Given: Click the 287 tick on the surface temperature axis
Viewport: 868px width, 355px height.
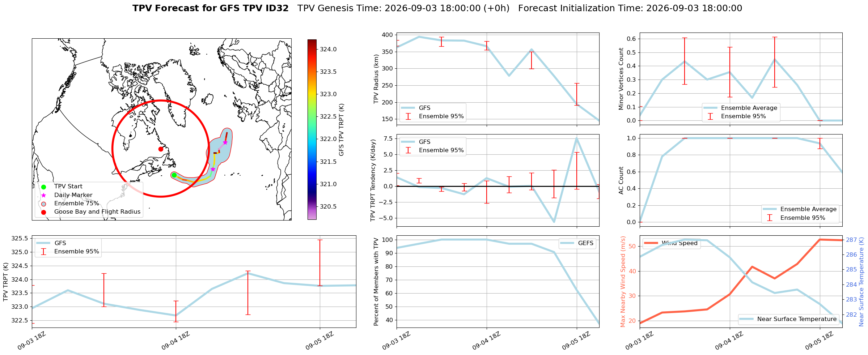Looking at the screenshot, I should point(851,240).
